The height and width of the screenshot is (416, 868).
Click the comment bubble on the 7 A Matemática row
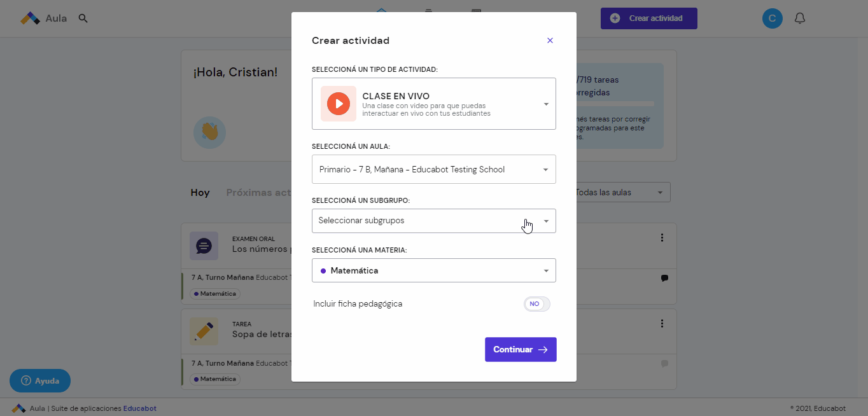[664, 278]
